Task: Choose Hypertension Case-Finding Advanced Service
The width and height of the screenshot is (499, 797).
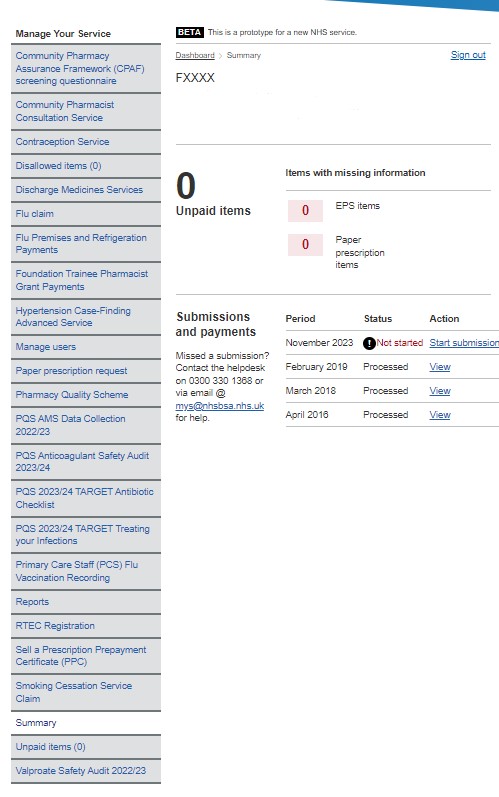Action: click(86, 317)
